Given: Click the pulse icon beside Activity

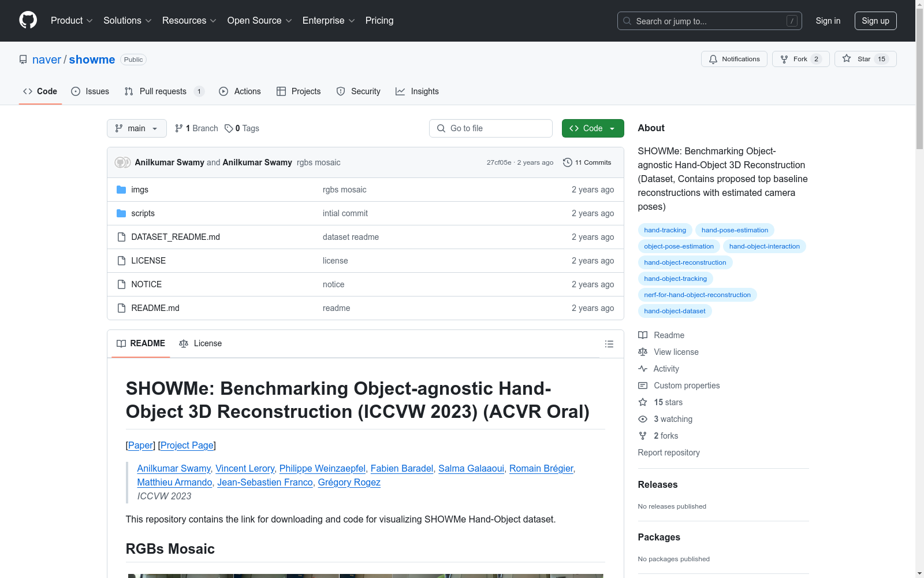Looking at the screenshot, I should 643,369.
